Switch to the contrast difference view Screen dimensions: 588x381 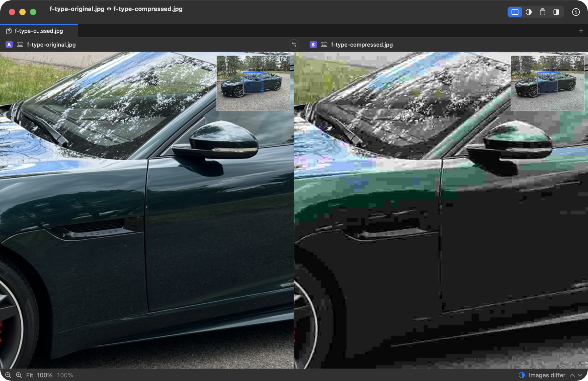click(529, 12)
